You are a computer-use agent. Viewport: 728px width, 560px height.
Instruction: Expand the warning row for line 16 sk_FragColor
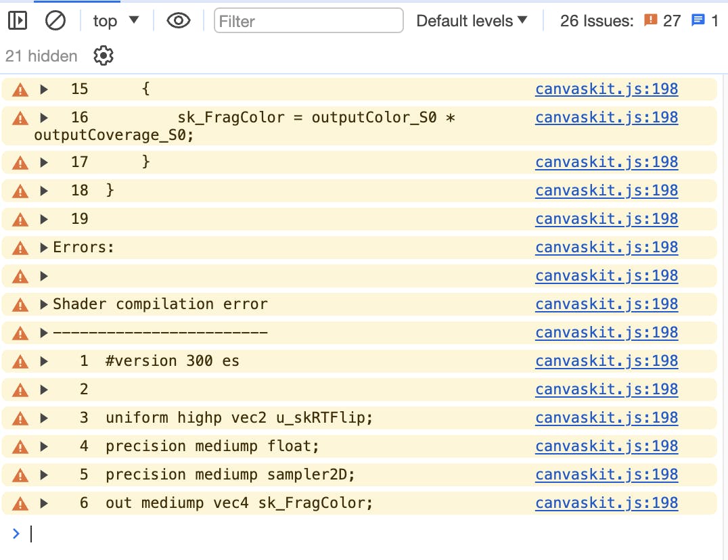tap(44, 118)
